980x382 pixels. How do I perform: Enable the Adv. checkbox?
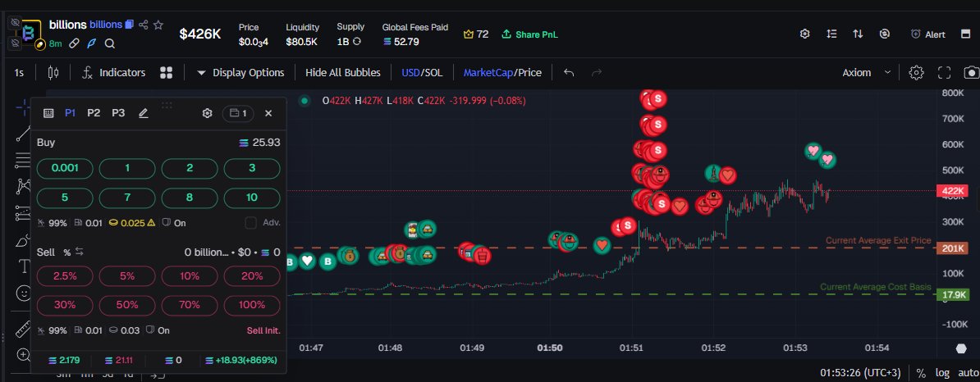coord(250,223)
